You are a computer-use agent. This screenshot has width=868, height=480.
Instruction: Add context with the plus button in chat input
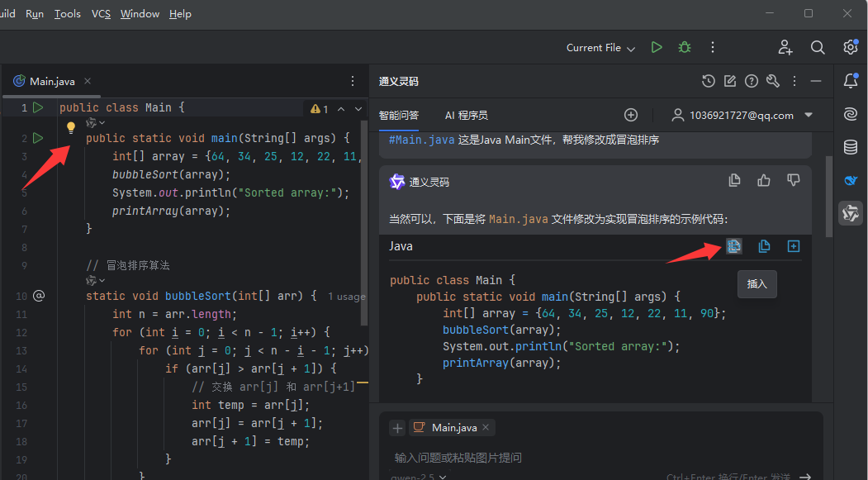pos(397,428)
